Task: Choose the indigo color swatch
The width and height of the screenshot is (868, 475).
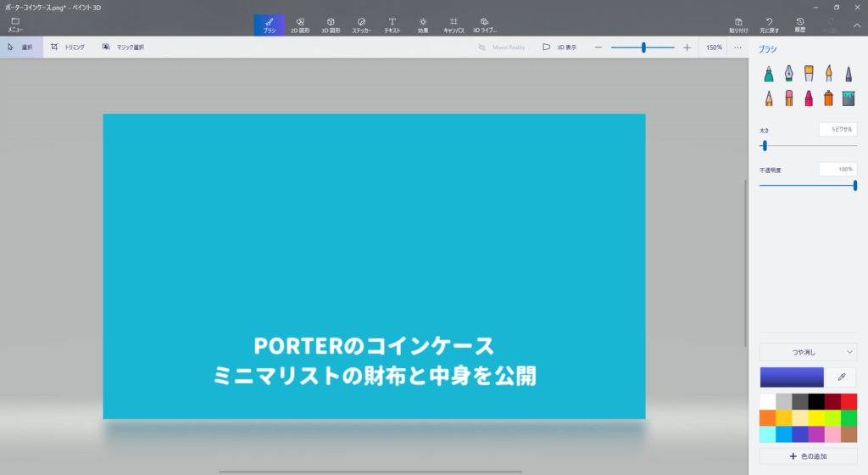Action: [800, 434]
